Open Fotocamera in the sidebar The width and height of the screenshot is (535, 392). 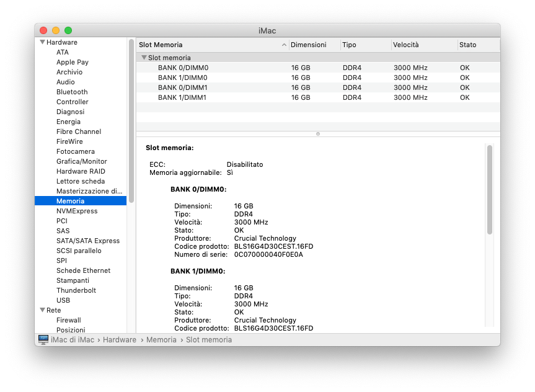click(76, 151)
